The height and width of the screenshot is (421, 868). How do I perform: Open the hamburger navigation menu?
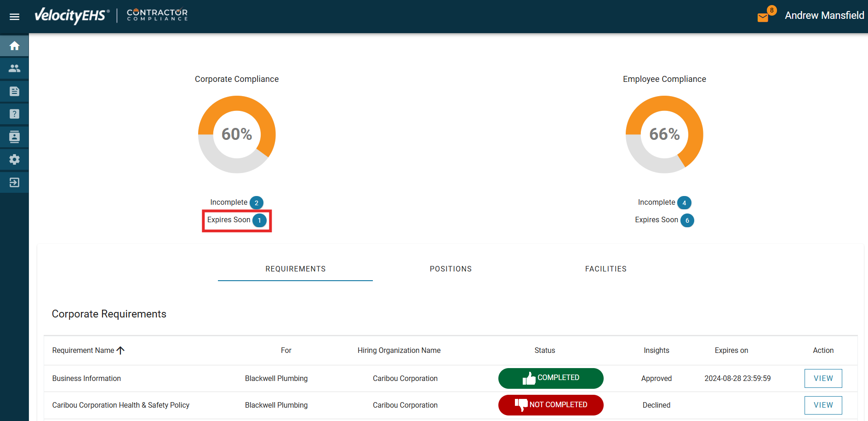pyautogui.click(x=14, y=17)
